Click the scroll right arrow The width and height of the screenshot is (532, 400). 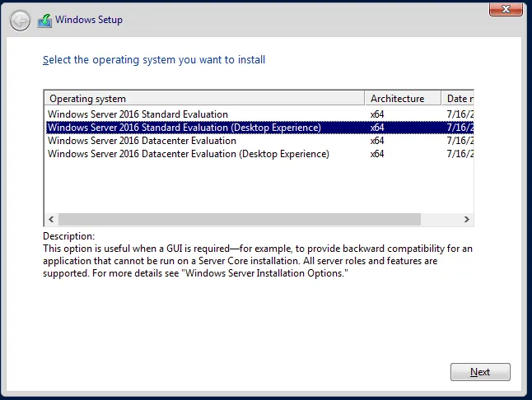pyautogui.click(x=466, y=219)
